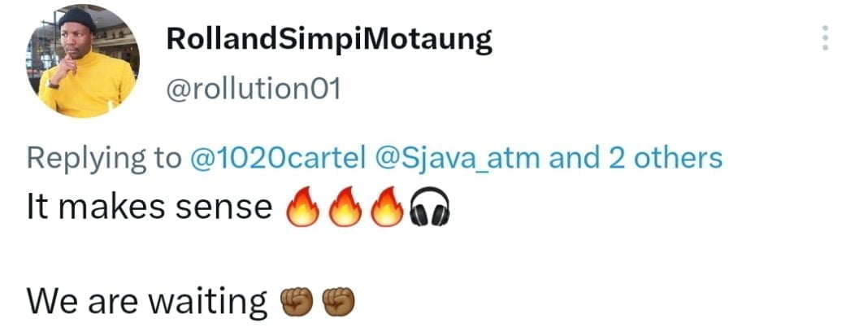The image size is (868, 332).
Task: Open the @Sjava_atm mention link
Action: (458, 159)
